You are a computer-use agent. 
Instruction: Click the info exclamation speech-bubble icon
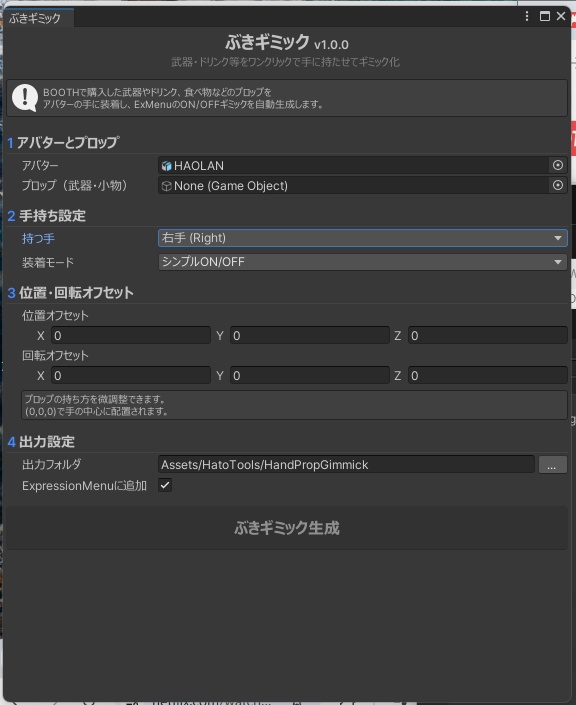coord(25,98)
